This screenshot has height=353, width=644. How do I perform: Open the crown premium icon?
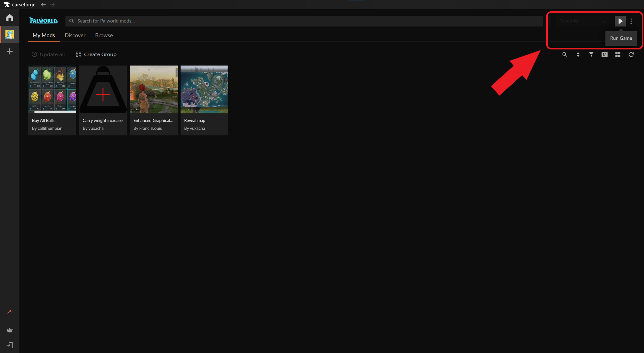coord(9,330)
